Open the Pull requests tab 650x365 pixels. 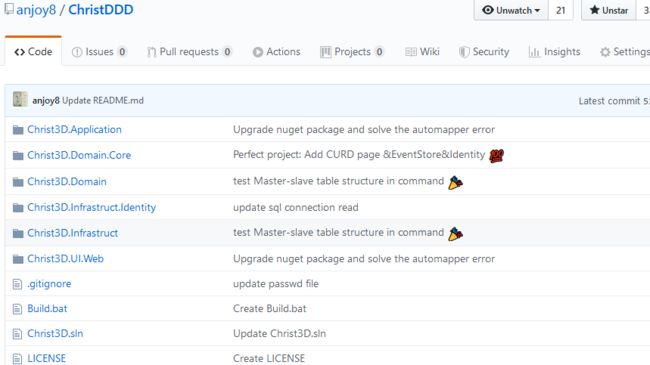coord(189,52)
